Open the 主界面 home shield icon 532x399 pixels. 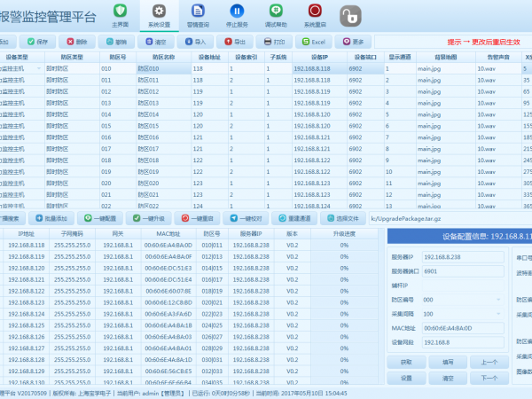coord(119,13)
